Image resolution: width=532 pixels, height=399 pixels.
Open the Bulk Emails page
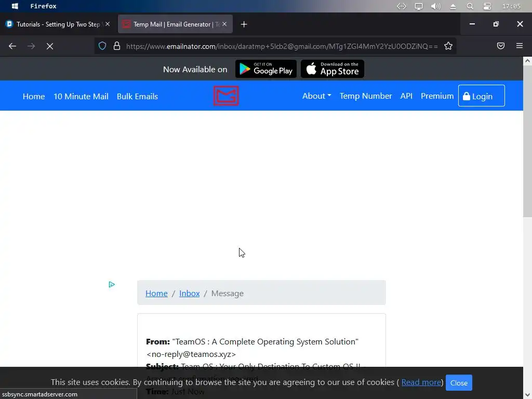pos(137,96)
